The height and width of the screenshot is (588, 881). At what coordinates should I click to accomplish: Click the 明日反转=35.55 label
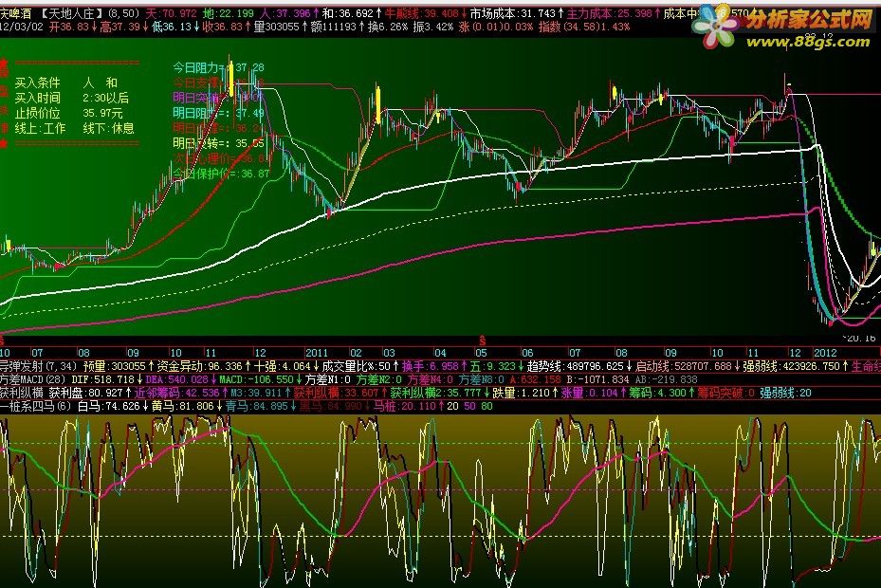click(218, 143)
